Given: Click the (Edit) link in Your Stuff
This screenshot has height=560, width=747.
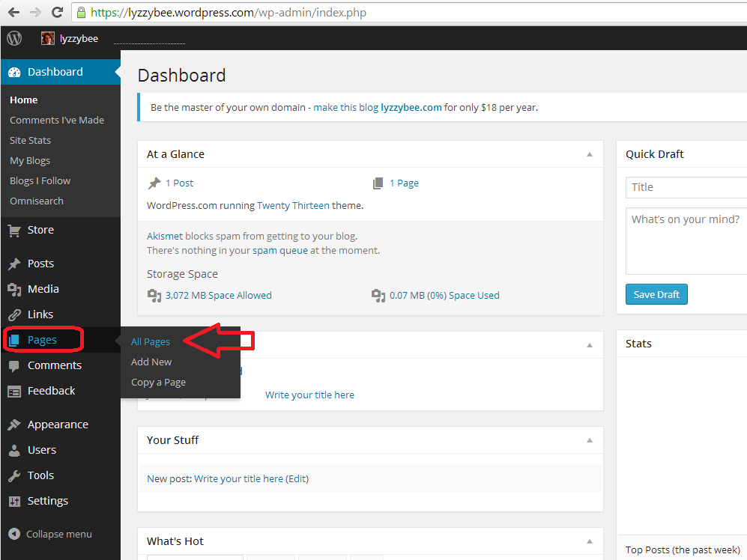Looking at the screenshot, I should coord(297,479).
